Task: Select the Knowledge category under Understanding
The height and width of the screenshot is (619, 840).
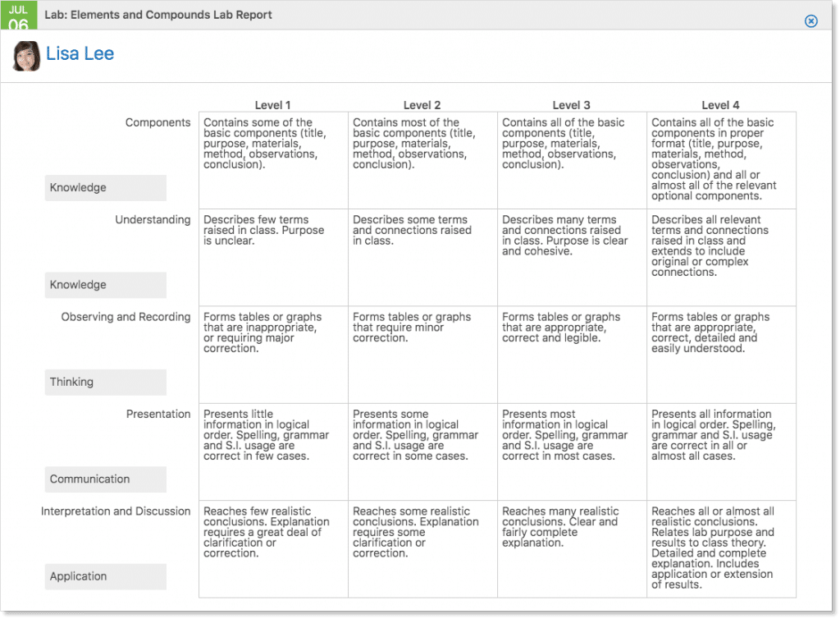Action: [x=105, y=285]
